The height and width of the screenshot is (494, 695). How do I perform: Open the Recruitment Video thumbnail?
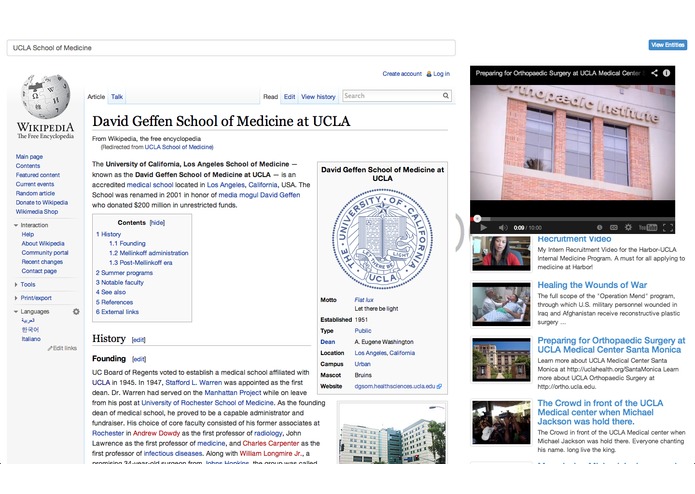(x=501, y=253)
